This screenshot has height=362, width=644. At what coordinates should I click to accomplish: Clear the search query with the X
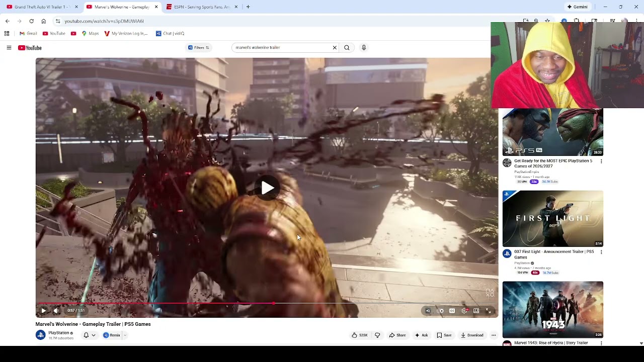[335, 48]
